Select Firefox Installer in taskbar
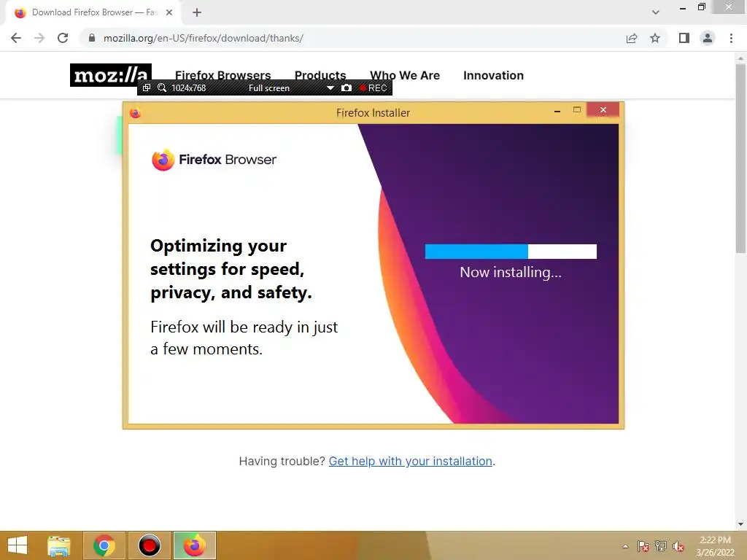The image size is (747, 560). (x=194, y=545)
